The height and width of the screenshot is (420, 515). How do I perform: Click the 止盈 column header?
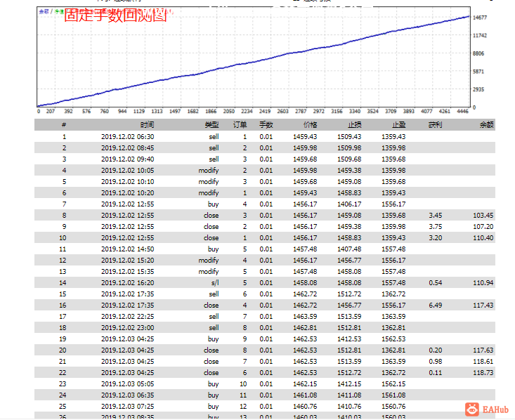coord(399,125)
